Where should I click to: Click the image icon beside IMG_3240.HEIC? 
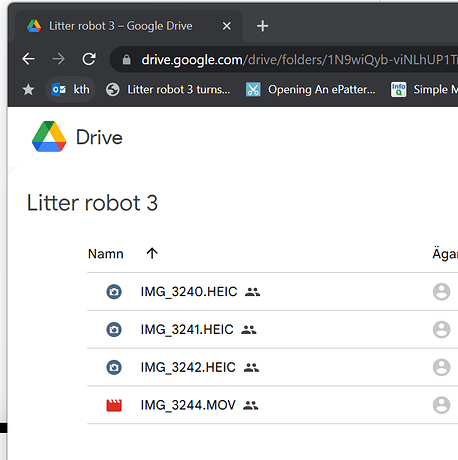(114, 292)
